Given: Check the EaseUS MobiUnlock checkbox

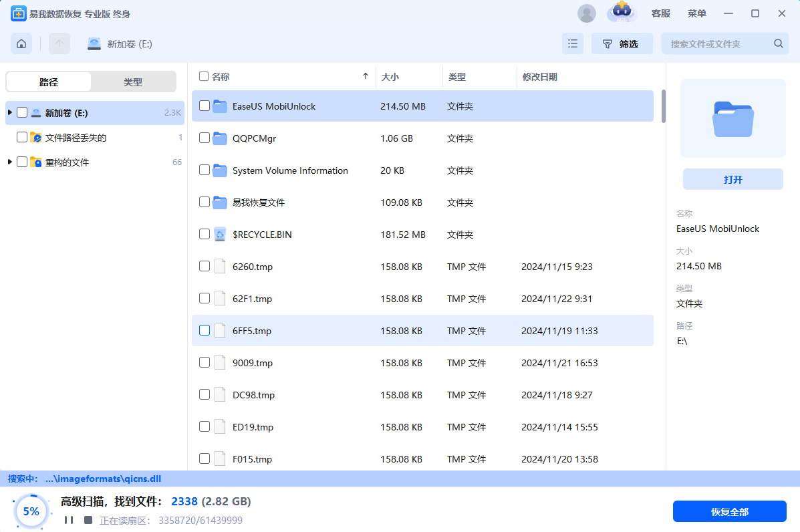Looking at the screenshot, I should 204,106.
